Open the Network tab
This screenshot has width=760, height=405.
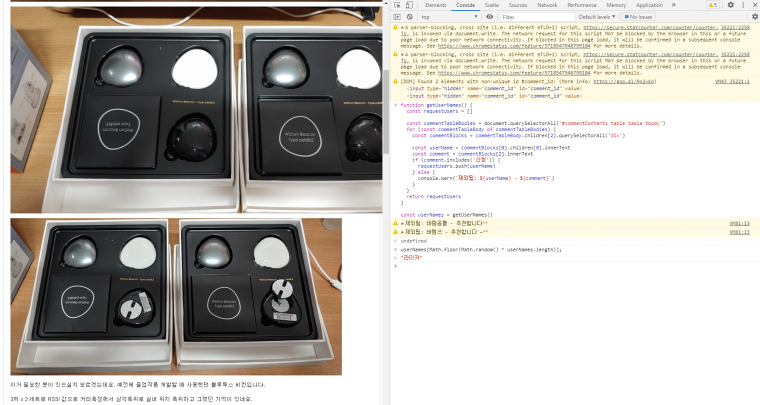click(x=547, y=5)
